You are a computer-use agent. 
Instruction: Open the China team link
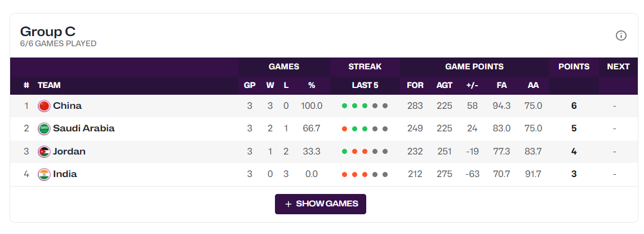coord(67,106)
